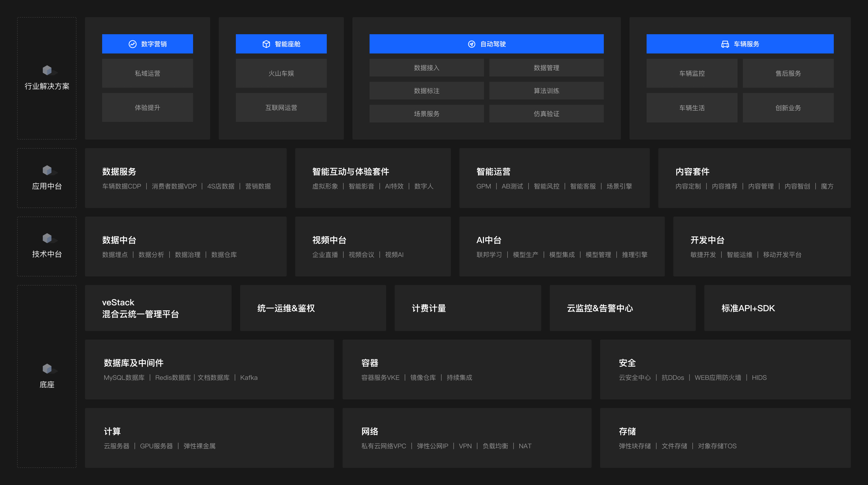Choose 数据标注 under 自动驾驶
Image resolution: width=868 pixels, height=485 pixels.
426,91
